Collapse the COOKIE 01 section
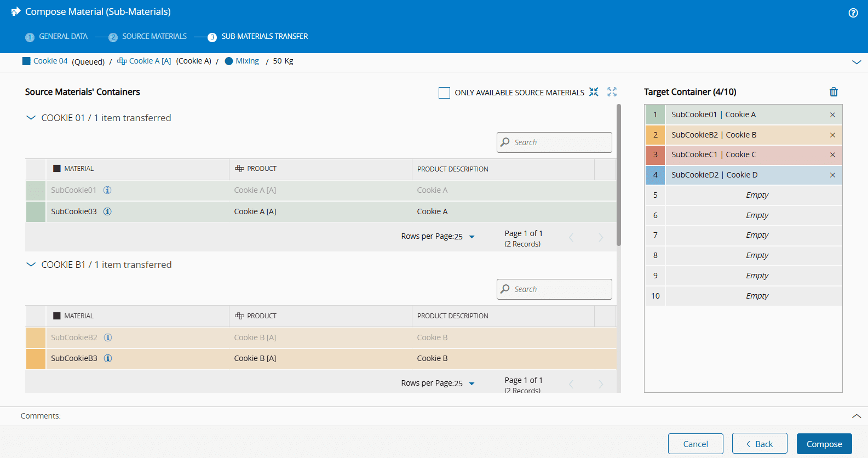The image size is (868, 458). pyautogui.click(x=31, y=118)
